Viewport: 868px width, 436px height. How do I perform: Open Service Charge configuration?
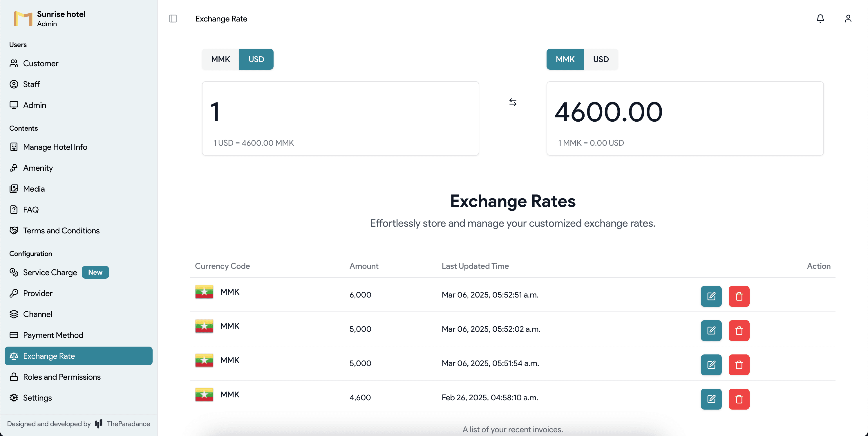click(x=79, y=273)
